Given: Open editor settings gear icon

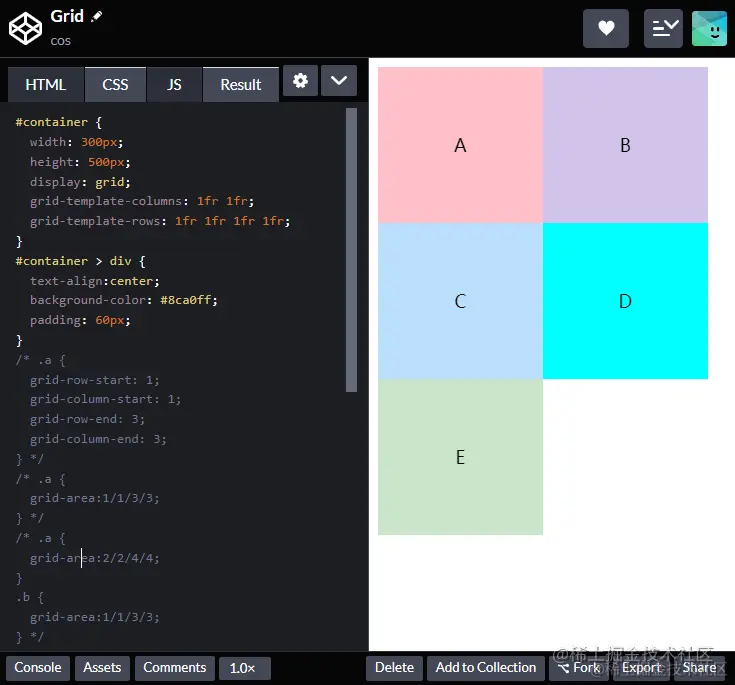Looking at the screenshot, I should (x=300, y=81).
